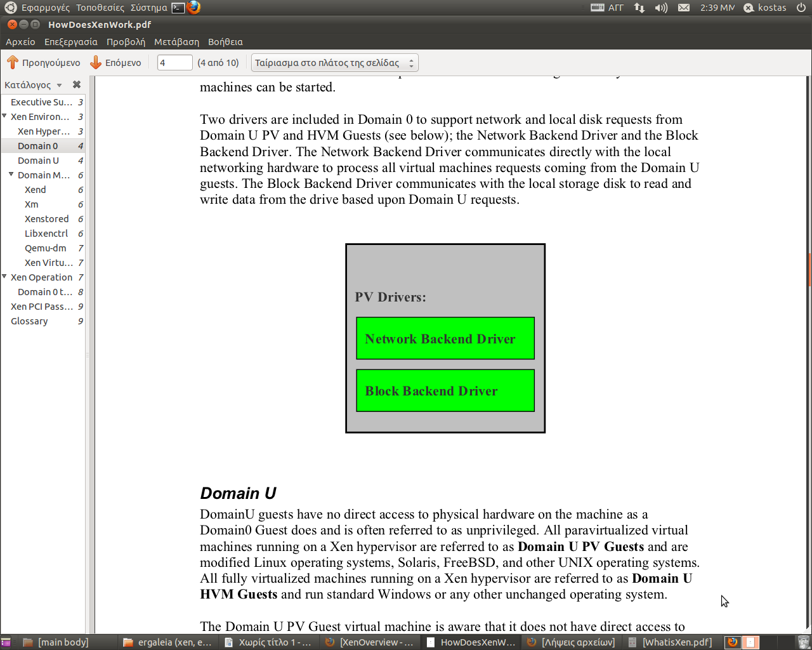Image resolution: width=812 pixels, height=650 pixels.
Task: Select Executive Su... in the index
Action: (43, 102)
